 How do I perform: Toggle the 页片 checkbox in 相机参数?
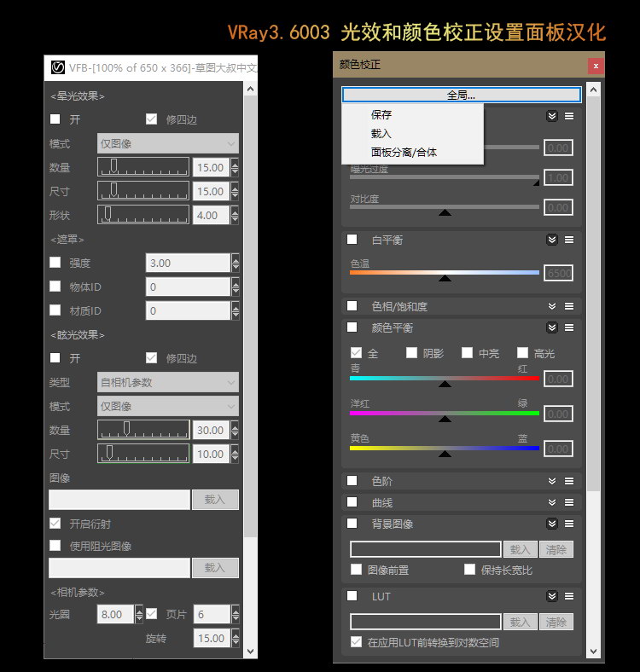tap(151, 614)
